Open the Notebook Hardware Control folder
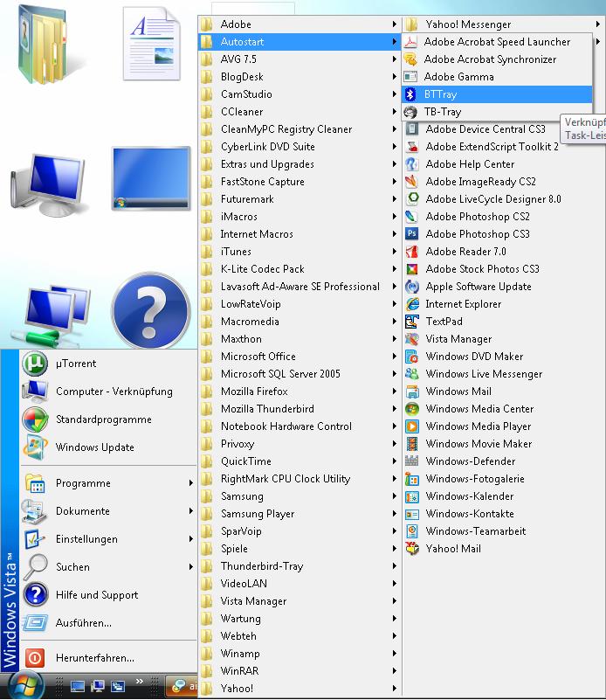 point(300,426)
